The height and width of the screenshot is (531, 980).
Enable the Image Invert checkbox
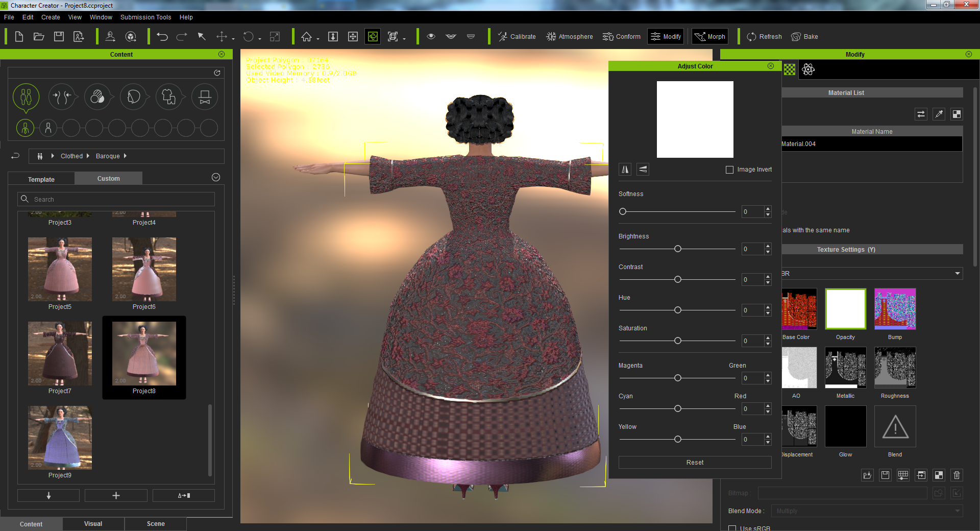click(x=729, y=170)
